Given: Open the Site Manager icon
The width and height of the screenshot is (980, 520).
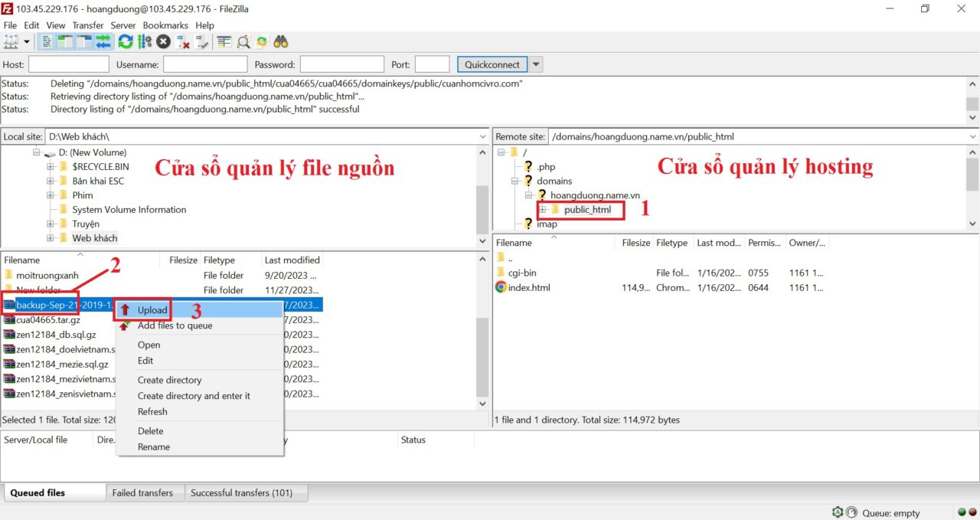Looking at the screenshot, I should [x=11, y=41].
